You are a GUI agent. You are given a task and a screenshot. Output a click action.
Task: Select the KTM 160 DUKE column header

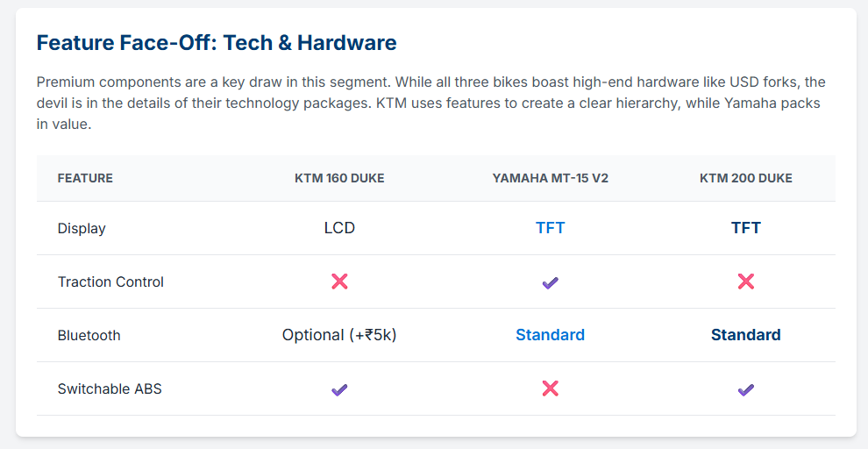pyautogui.click(x=339, y=178)
